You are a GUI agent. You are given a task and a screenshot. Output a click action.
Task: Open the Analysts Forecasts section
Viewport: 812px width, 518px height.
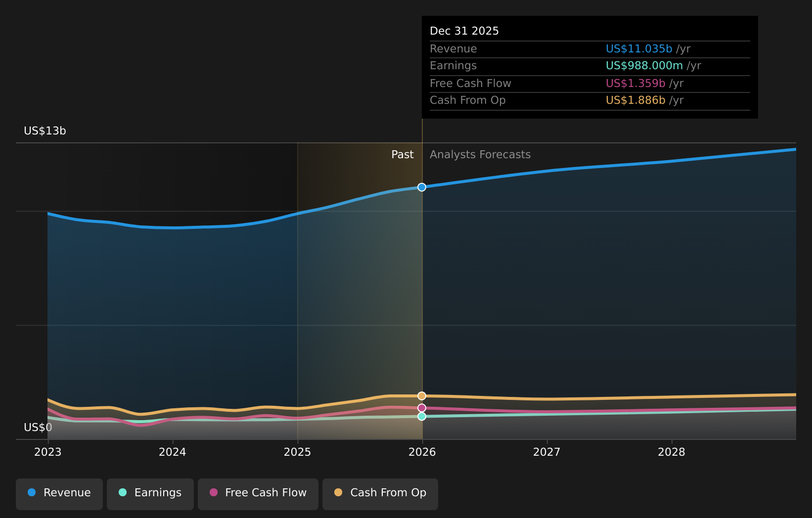(480, 154)
